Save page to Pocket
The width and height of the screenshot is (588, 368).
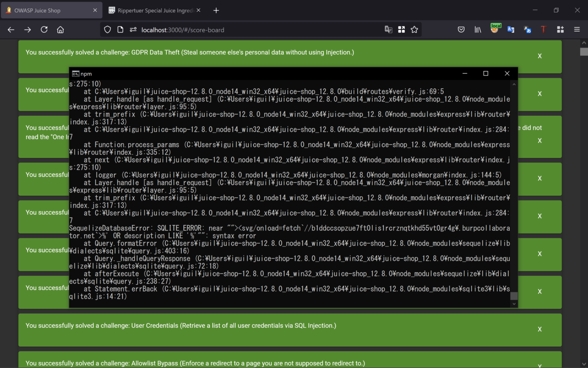(461, 29)
